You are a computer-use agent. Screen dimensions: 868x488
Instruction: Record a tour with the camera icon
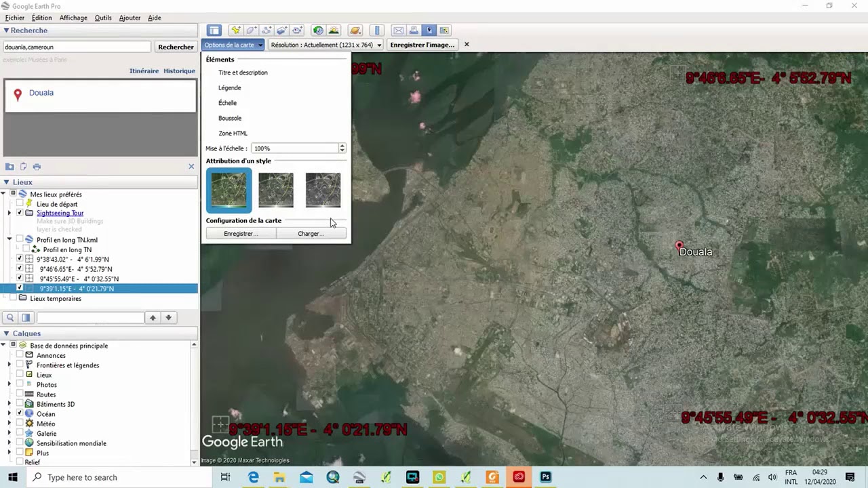click(298, 30)
